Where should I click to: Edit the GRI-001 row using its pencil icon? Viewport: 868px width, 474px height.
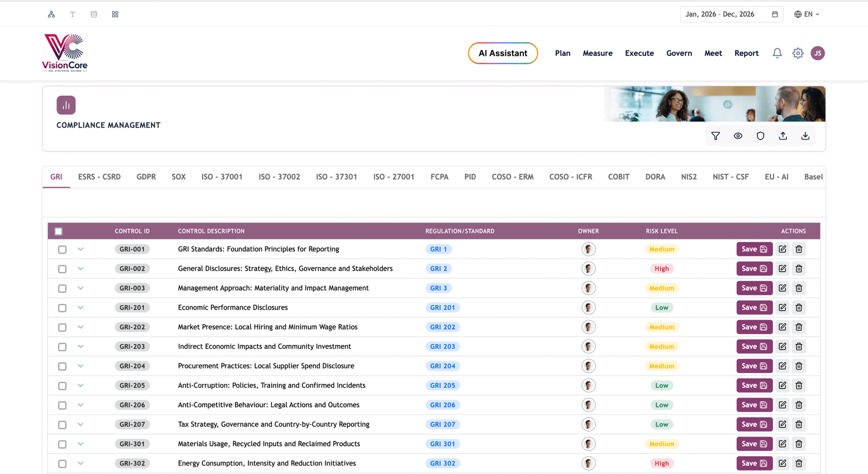click(x=782, y=249)
